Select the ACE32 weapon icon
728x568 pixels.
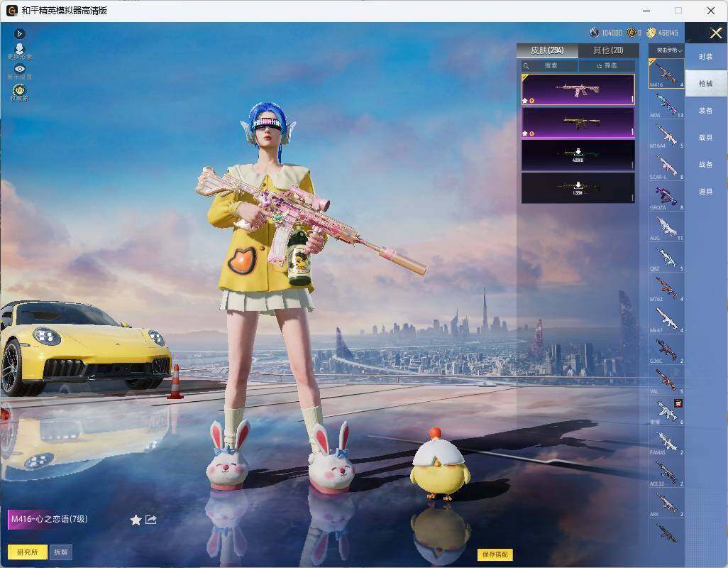[666, 473]
